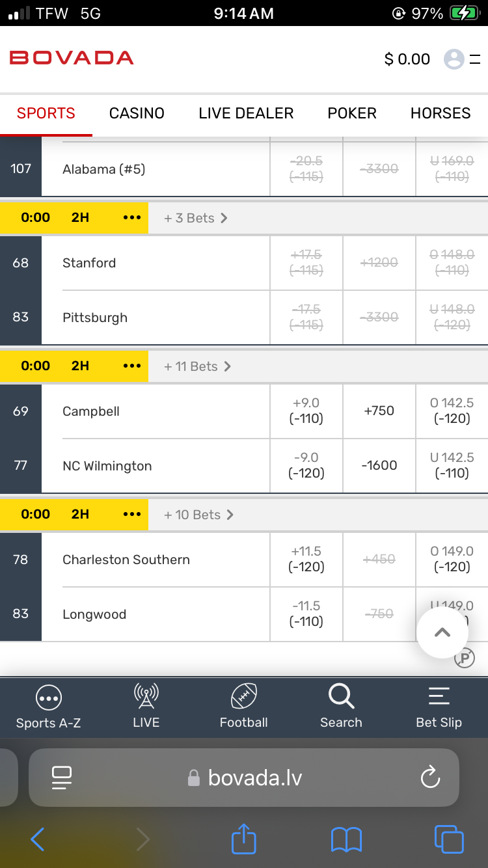
Task: Tap the Safari share icon
Action: (244, 839)
